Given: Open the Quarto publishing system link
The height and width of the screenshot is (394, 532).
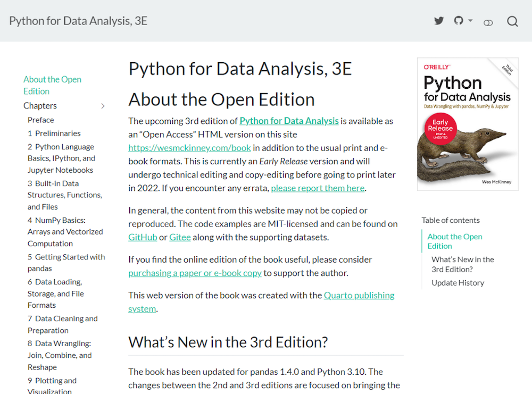Looking at the screenshot, I should [359, 295].
